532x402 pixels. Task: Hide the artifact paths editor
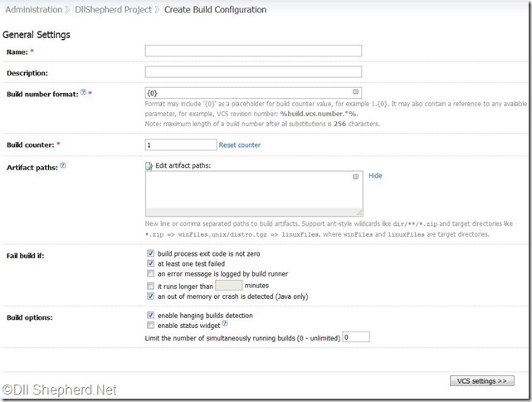pos(375,176)
